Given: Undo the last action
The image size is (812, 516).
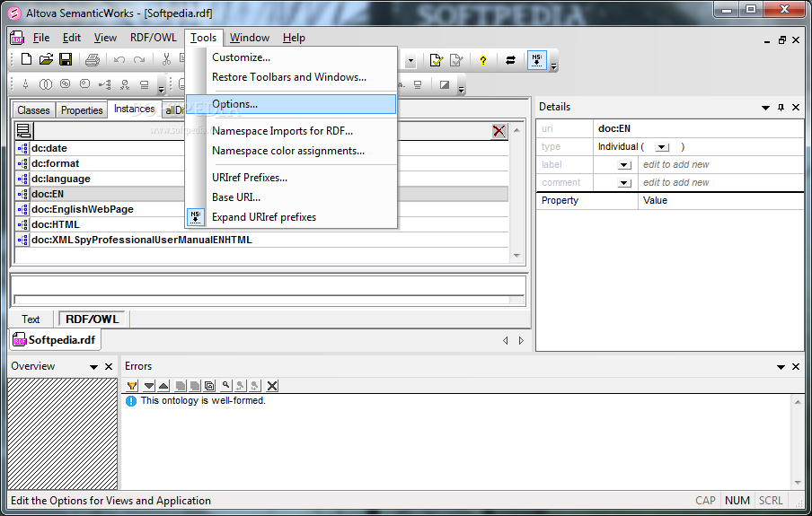Looking at the screenshot, I should (119, 60).
